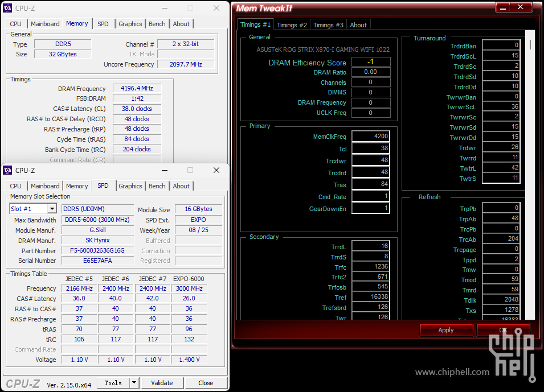Switch to the Timings #3 tab in Mem TweakIt
This screenshot has height=392, width=544.
328,25
